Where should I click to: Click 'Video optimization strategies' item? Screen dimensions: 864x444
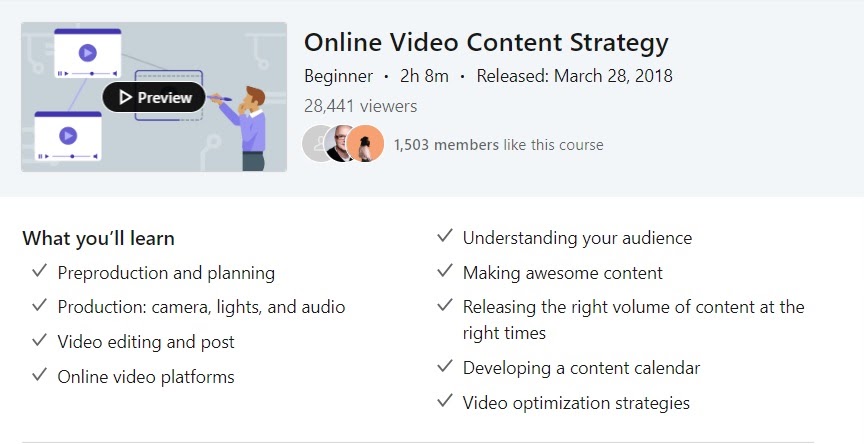click(576, 403)
